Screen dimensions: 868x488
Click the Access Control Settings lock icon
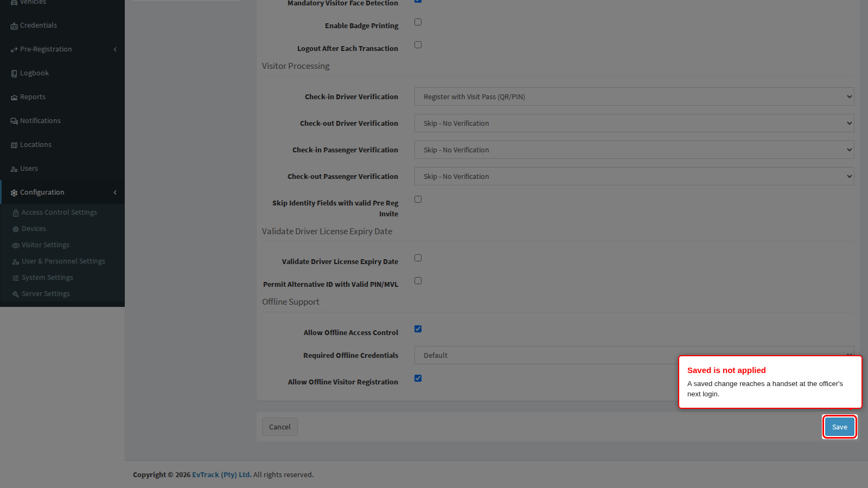click(x=16, y=213)
